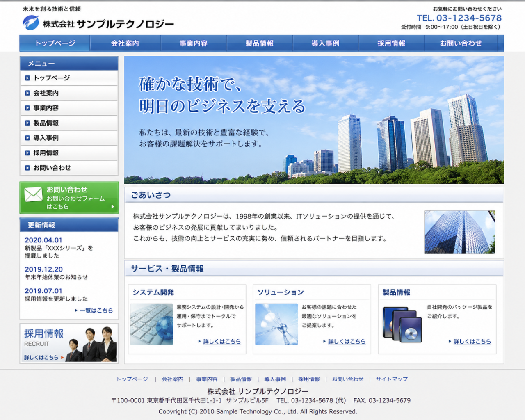This screenshot has width=525, height=420.
Task: Open the 採用情報 tab in the top navigation
Action: click(392, 43)
